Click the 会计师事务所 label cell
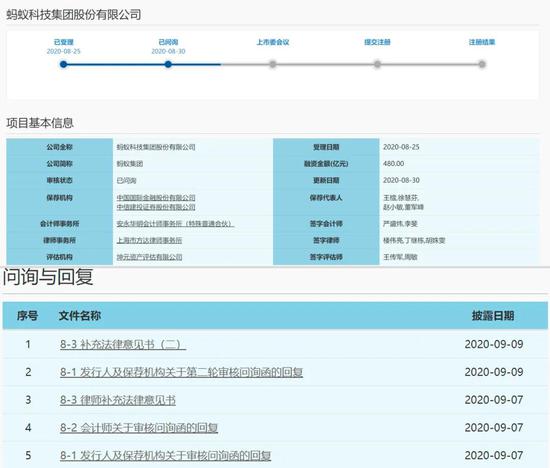The height and width of the screenshot is (468, 550). [59, 223]
